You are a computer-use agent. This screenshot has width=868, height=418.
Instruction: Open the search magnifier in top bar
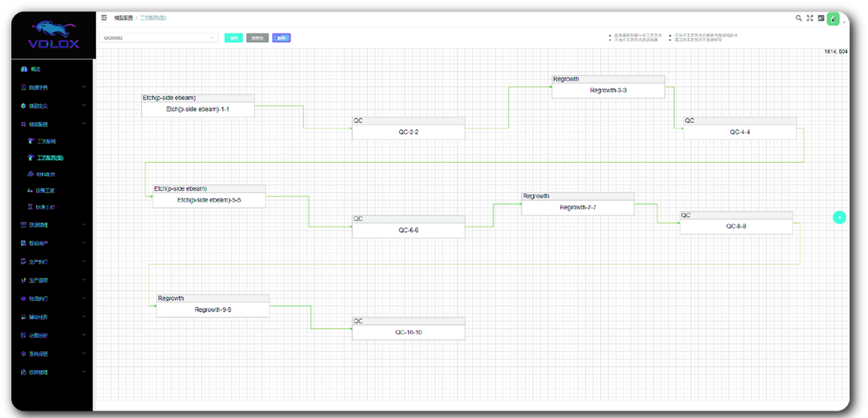point(799,18)
